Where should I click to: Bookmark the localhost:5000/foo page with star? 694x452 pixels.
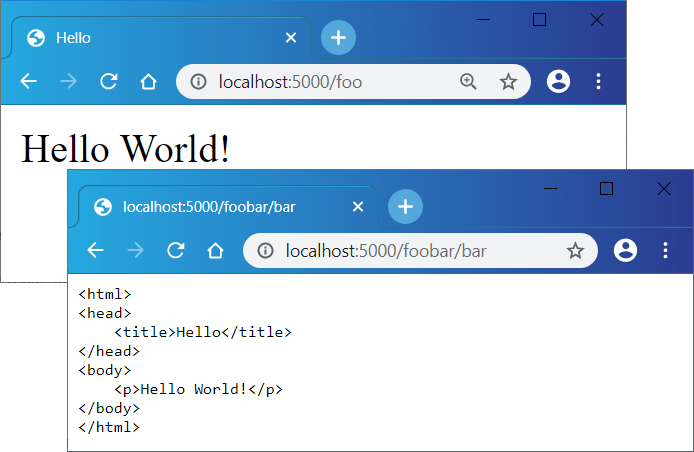coord(508,81)
